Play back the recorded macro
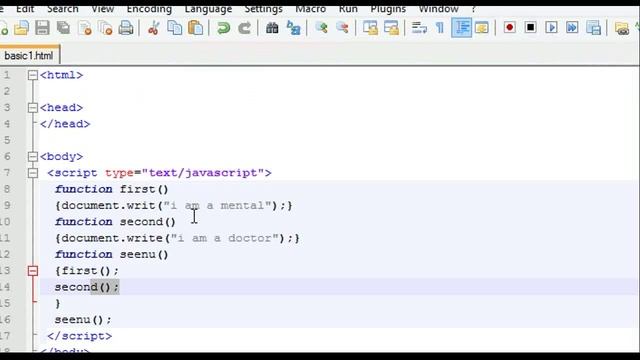The image size is (640, 360). point(551,28)
